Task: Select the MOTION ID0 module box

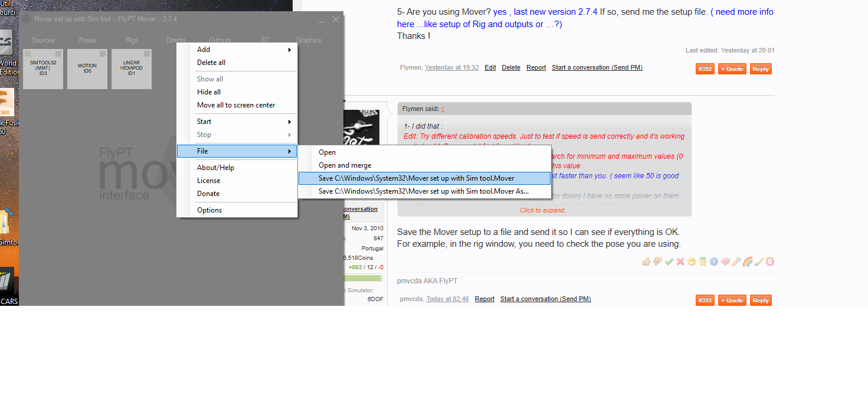Action: (x=87, y=69)
